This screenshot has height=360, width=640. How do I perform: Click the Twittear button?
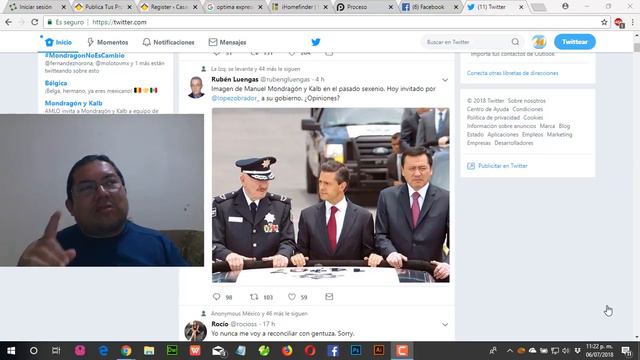(575, 42)
